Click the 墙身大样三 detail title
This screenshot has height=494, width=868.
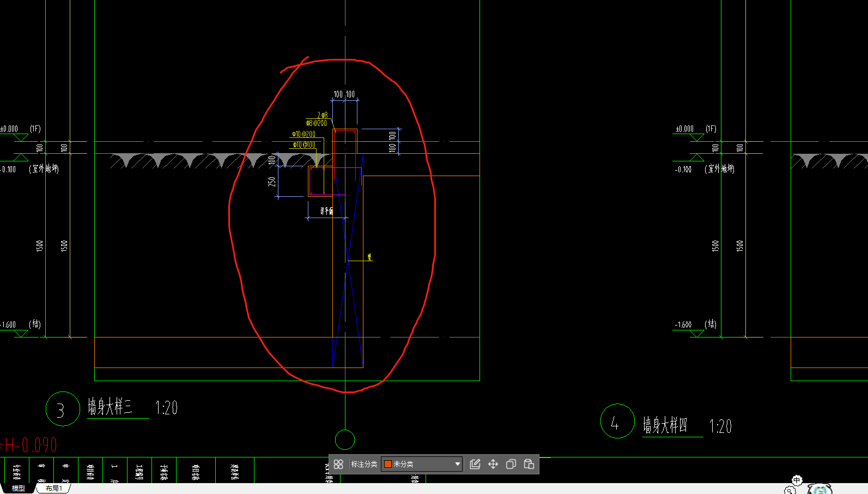(110, 407)
